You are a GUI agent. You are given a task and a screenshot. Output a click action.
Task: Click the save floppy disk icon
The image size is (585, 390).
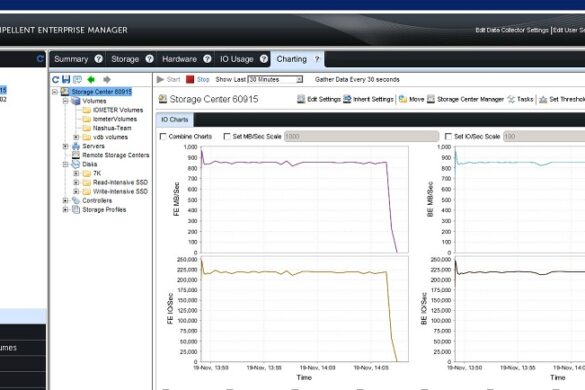pos(66,79)
